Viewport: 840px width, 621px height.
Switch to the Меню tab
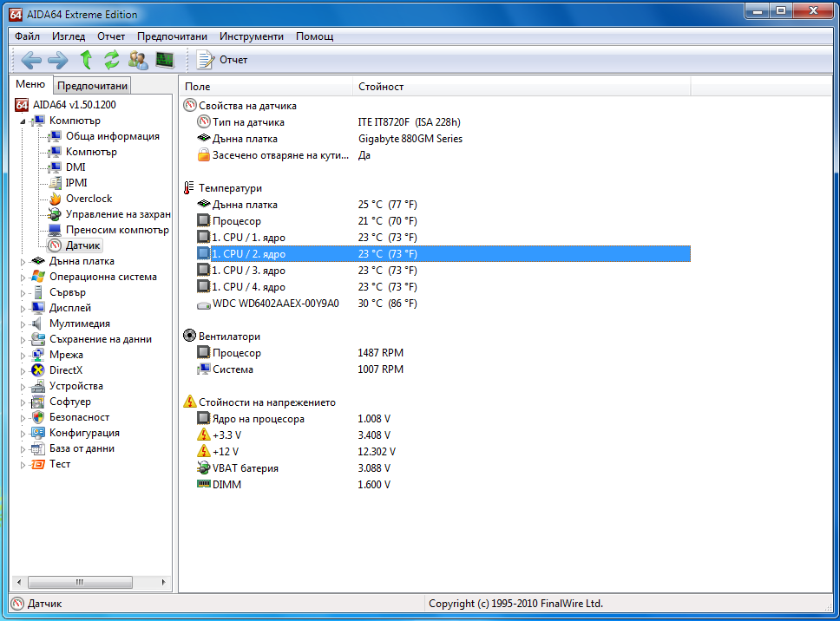30,84
